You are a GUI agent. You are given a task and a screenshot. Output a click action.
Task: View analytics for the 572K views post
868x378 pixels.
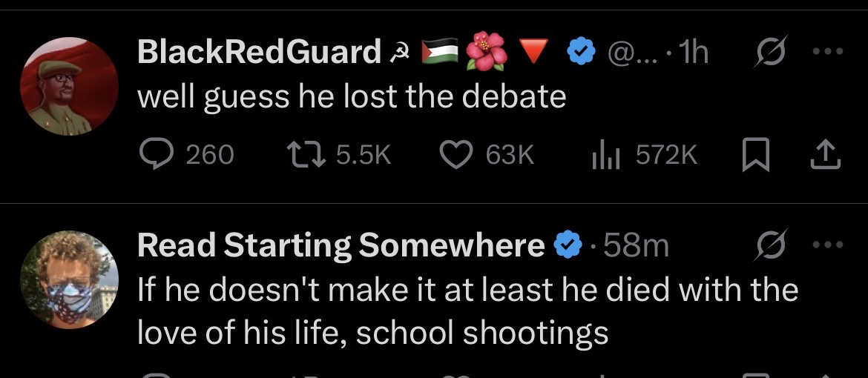tap(604, 155)
